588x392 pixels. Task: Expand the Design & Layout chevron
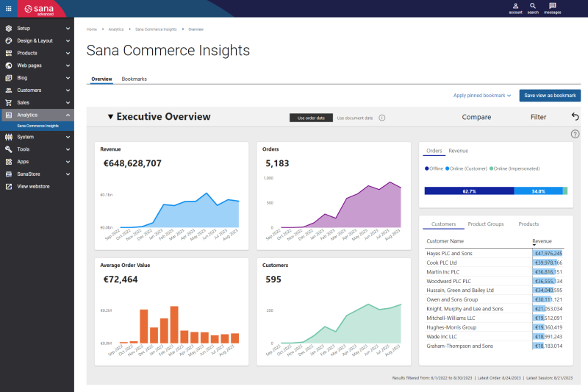click(68, 40)
